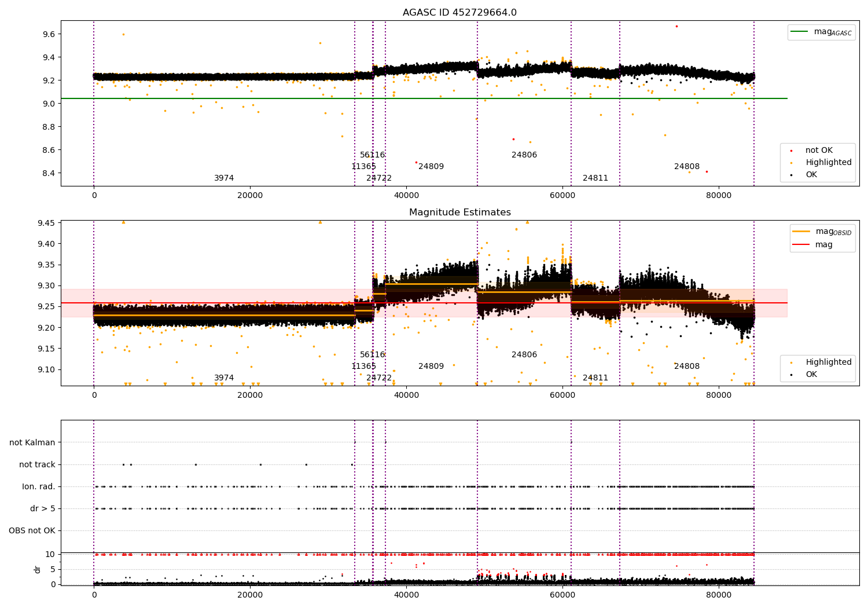
Task: Click the '8.4' y-axis tick label
Action: click(x=49, y=173)
